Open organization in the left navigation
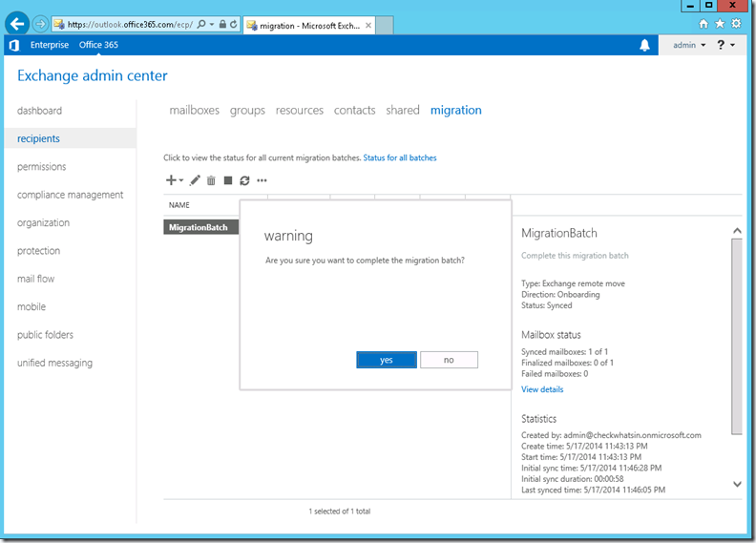Viewport: 756px width, 543px height. [x=43, y=222]
